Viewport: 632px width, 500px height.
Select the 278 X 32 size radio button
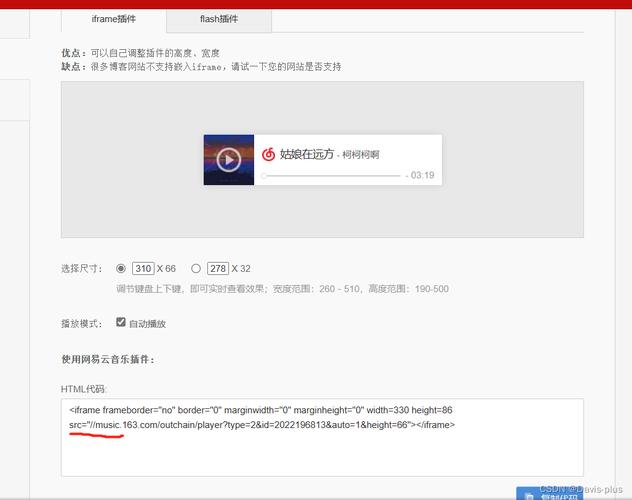(x=196, y=268)
